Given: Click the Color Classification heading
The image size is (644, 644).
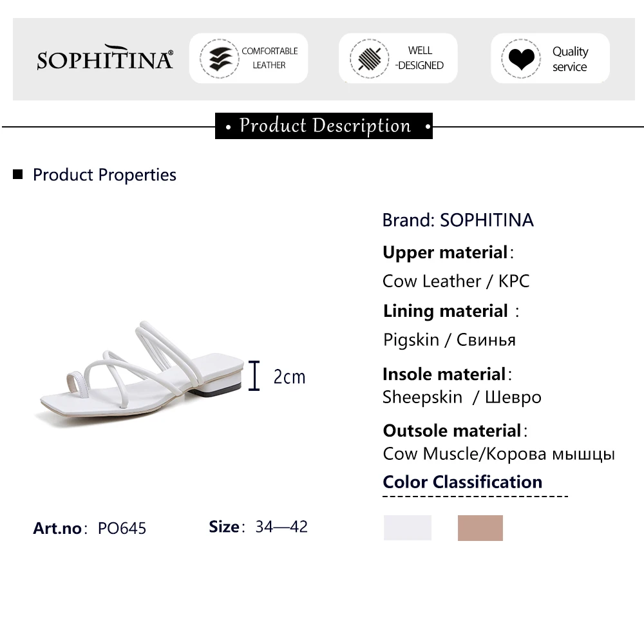Looking at the screenshot, I should [462, 482].
